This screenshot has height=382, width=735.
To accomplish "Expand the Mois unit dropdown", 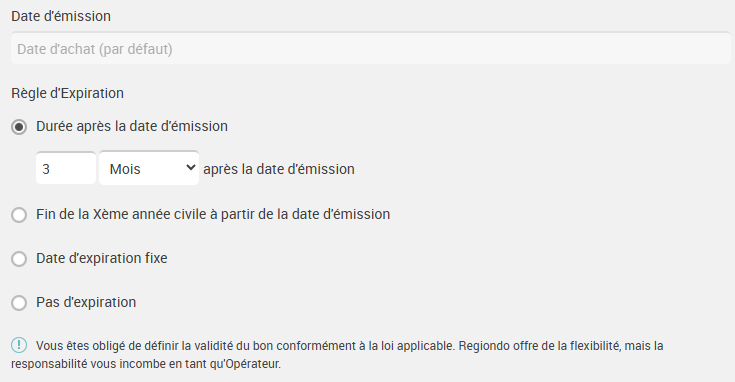I will 149,168.
